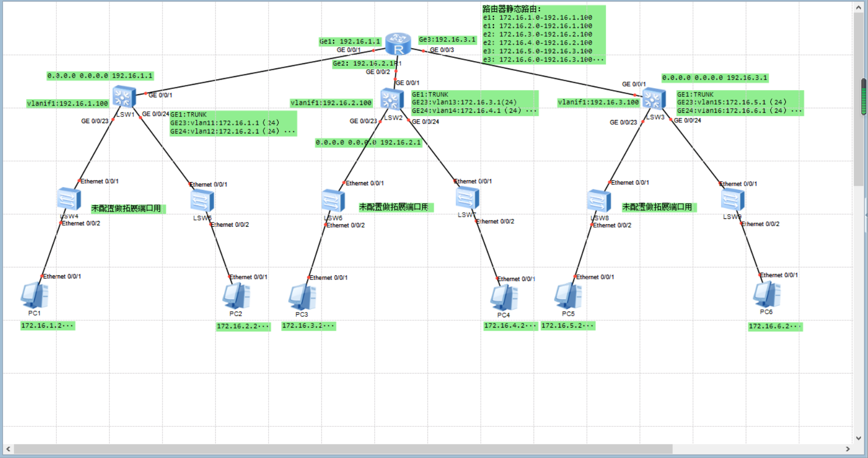Click Ethernet 0/0/2 port label under LSW4
Viewport: 868px width, 458px height.
point(81,224)
